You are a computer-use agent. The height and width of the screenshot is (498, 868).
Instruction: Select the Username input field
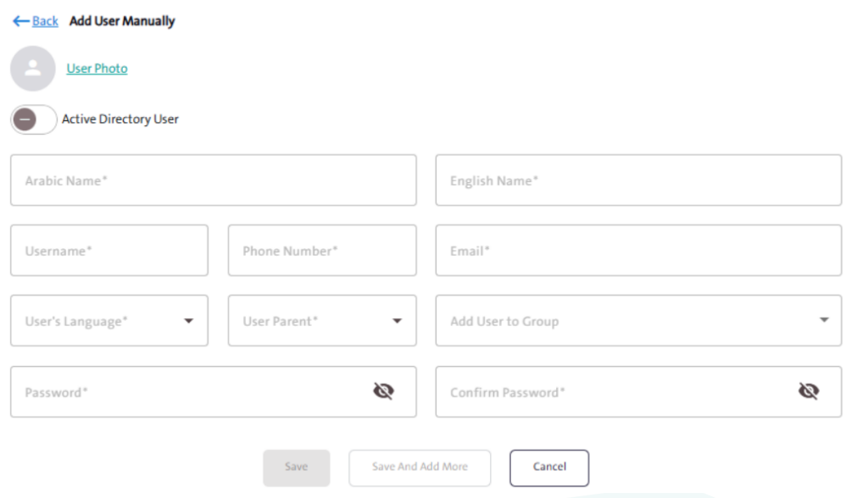(x=108, y=251)
